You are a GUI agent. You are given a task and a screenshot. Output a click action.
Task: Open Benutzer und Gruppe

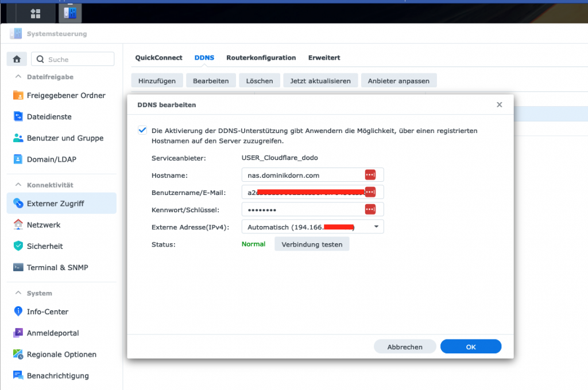pos(65,138)
